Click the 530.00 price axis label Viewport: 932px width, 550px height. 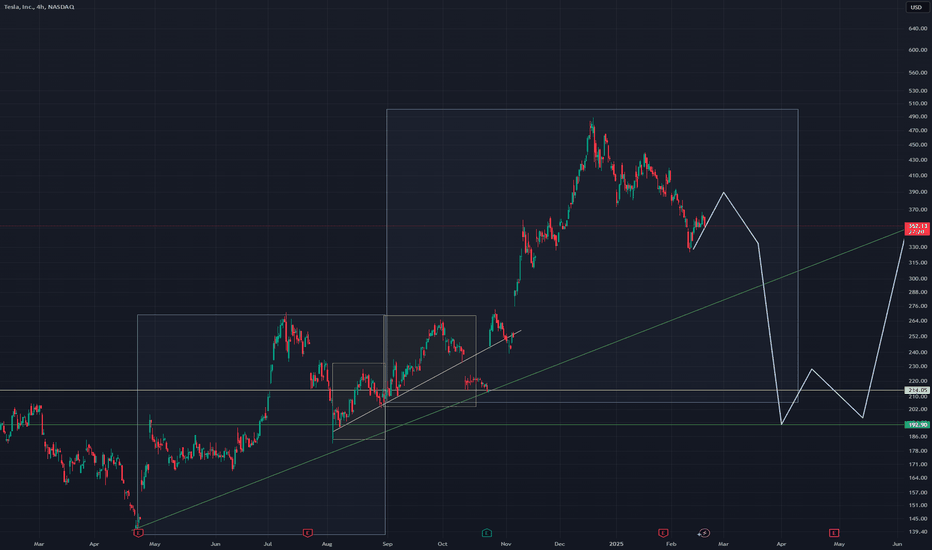point(918,90)
